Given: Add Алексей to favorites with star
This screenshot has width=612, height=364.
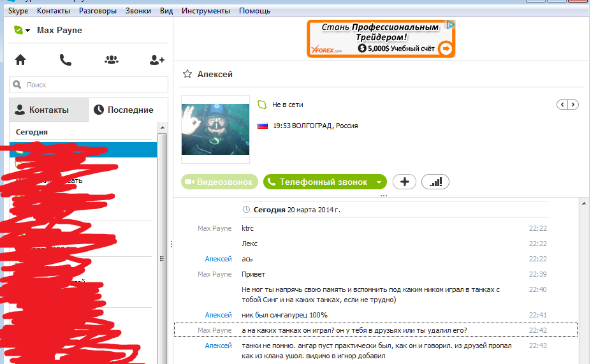Looking at the screenshot, I should coord(187,75).
